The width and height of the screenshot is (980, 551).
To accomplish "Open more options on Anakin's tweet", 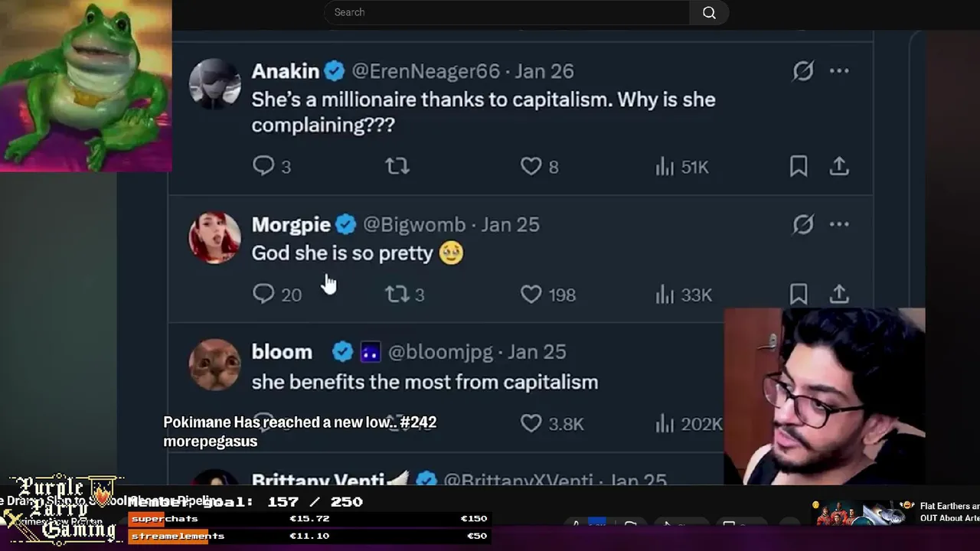I will point(839,71).
